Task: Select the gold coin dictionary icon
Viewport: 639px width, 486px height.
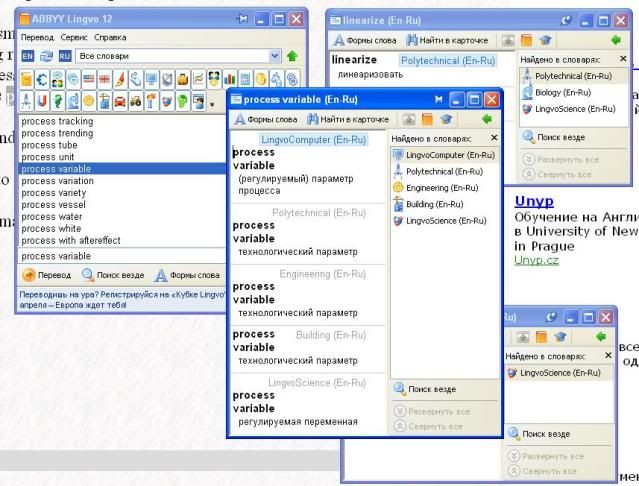Action: click(261, 79)
